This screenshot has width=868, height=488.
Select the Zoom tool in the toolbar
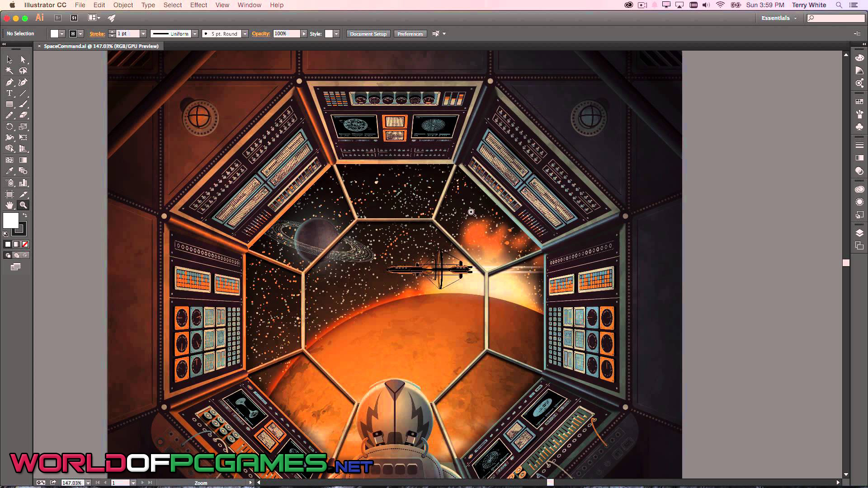point(23,205)
